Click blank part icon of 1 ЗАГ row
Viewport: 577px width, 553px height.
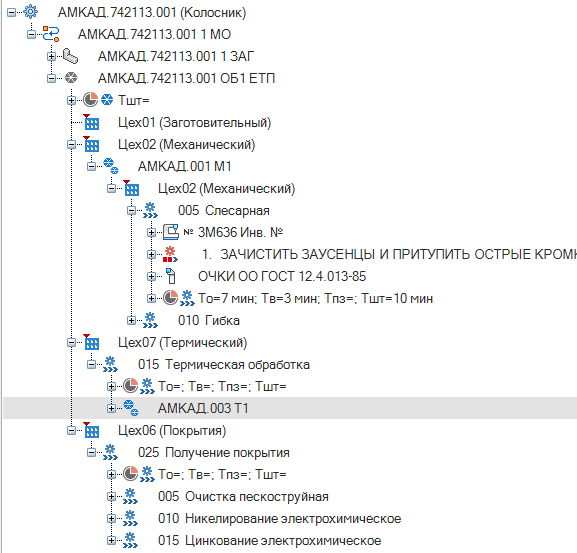pyautogui.click(x=70, y=56)
